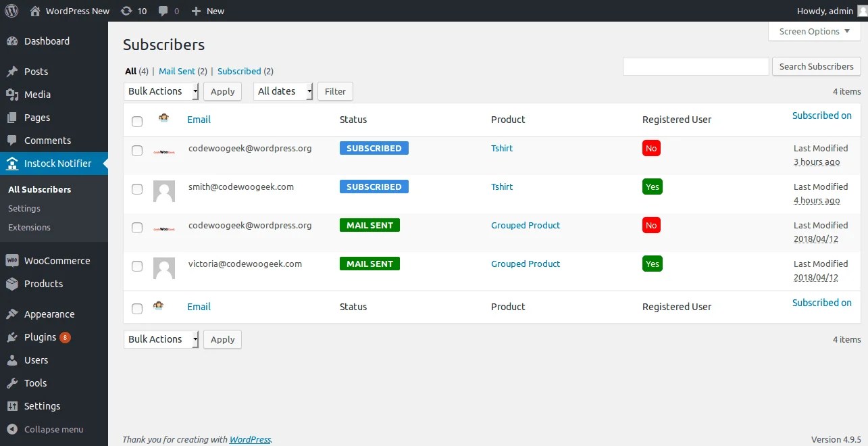Click the Appearance brush icon
868x446 pixels.
click(x=12, y=314)
